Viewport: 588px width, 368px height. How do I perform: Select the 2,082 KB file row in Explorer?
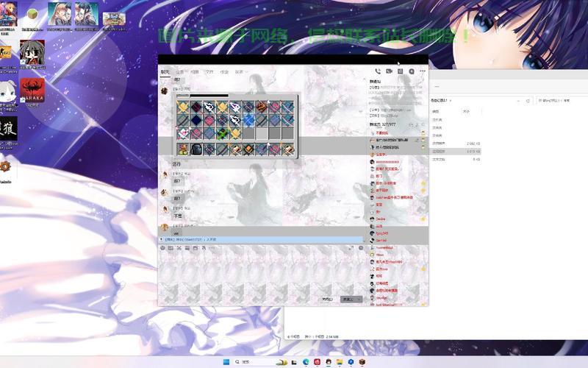pos(456,144)
